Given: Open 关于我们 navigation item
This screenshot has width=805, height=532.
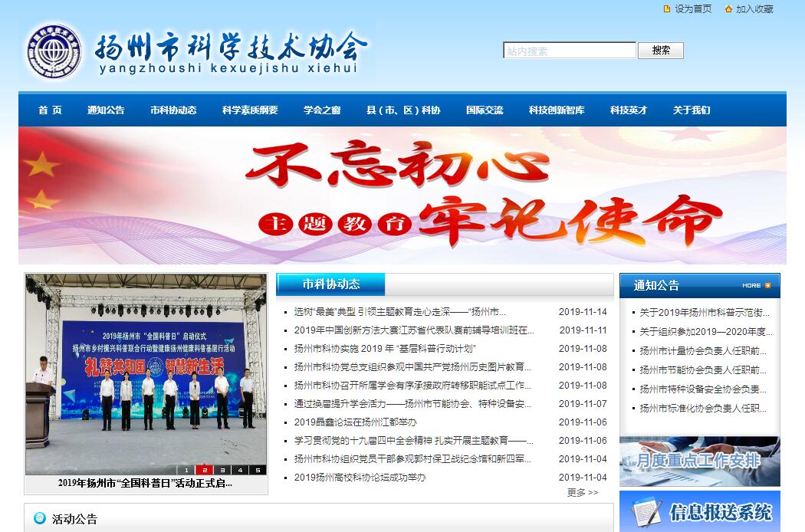Looking at the screenshot, I should [691, 110].
